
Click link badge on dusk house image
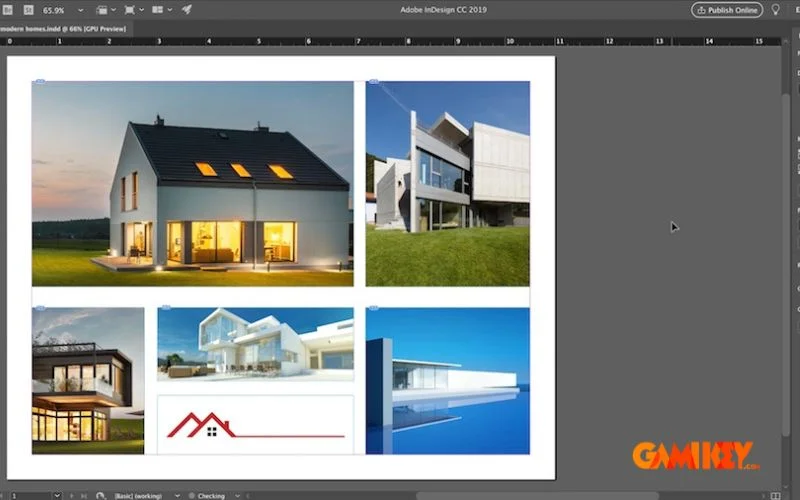(39, 82)
